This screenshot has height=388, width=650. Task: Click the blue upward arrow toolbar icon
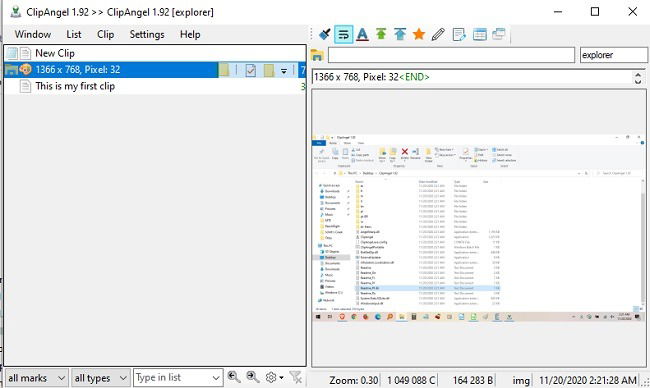pos(400,34)
